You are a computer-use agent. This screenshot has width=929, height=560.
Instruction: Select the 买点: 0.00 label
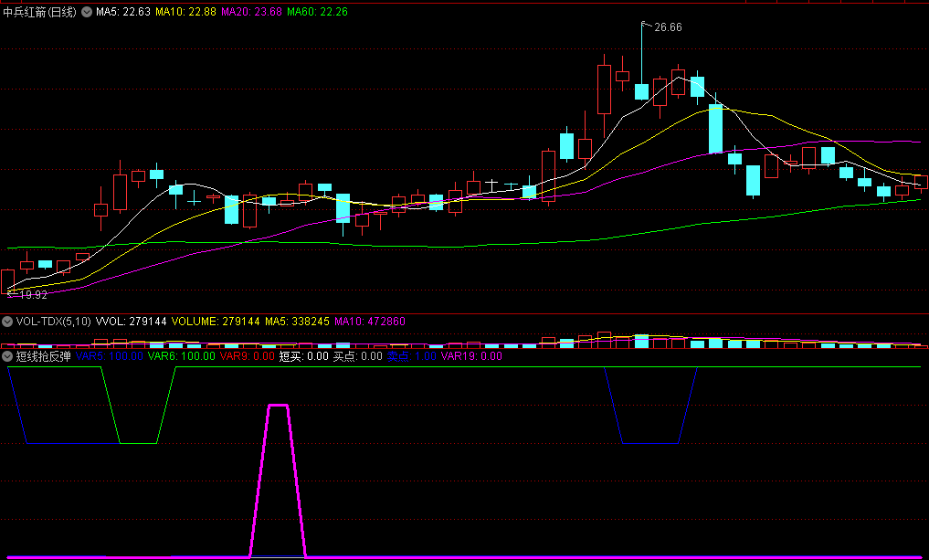[358, 356]
